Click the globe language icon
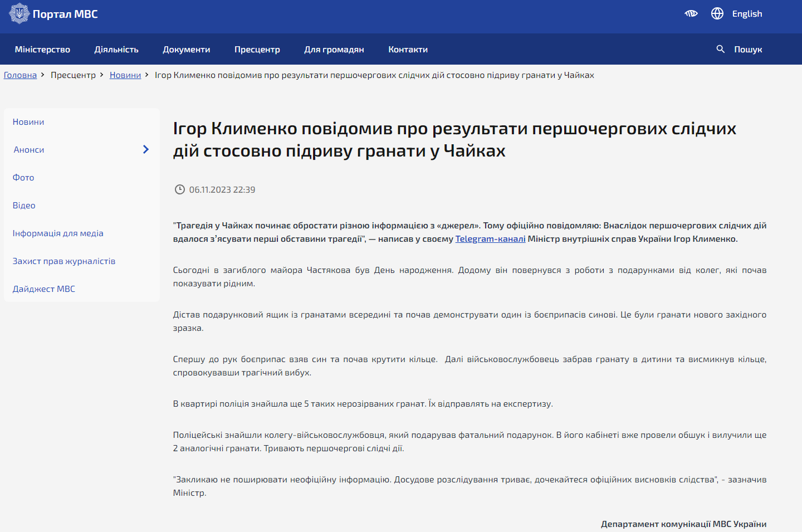 tap(717, 14)
